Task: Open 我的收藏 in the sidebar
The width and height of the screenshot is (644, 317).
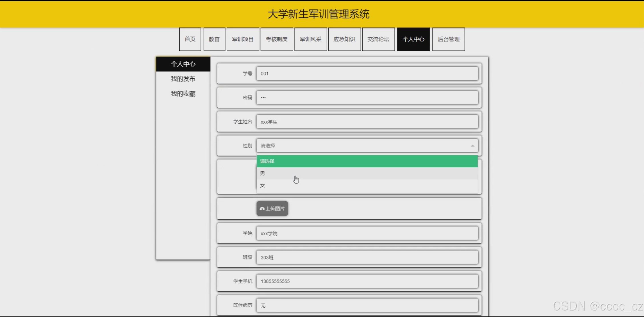Action: coord(183,94)
